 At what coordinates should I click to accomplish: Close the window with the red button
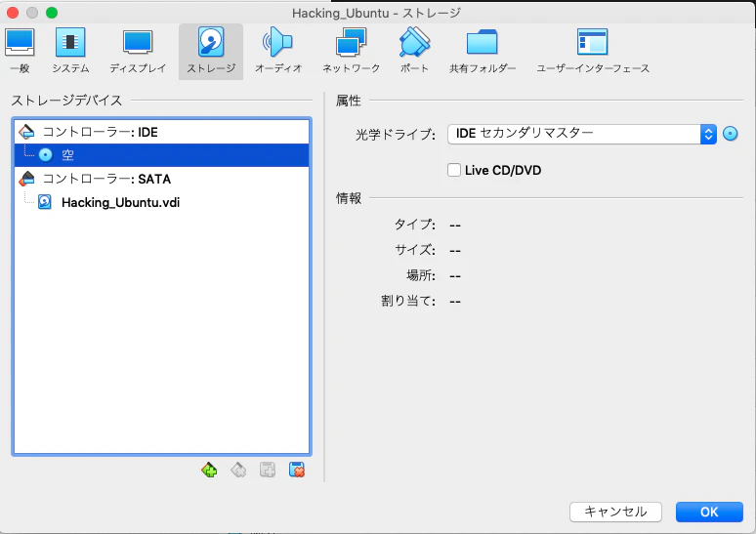(x=13, y=13)
